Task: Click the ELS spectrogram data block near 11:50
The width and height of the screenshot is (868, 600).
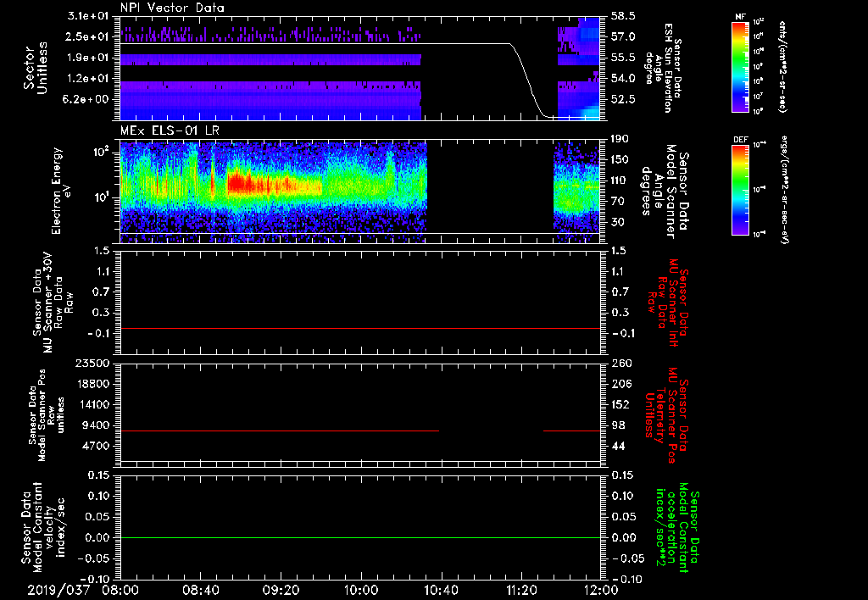Action: click(x=576, y=192)
